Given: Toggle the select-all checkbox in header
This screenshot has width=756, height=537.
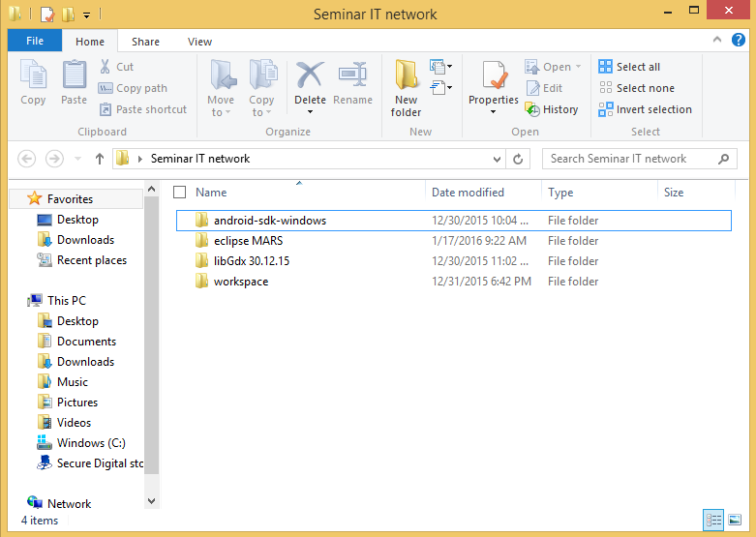Looking at the screenshot, I should [x=179, y=193].
